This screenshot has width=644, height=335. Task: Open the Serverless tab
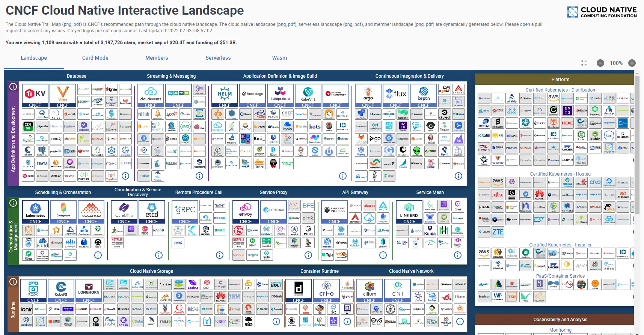218,58
